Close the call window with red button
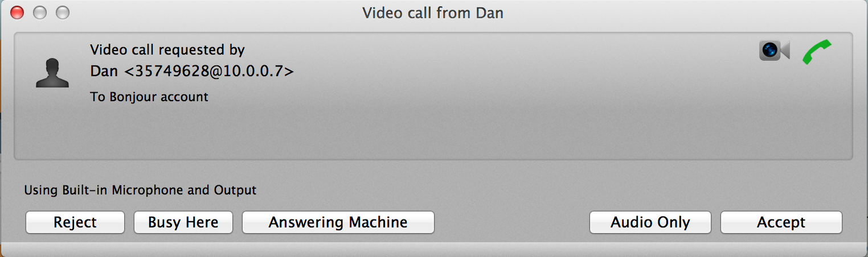 pos(17,13)
